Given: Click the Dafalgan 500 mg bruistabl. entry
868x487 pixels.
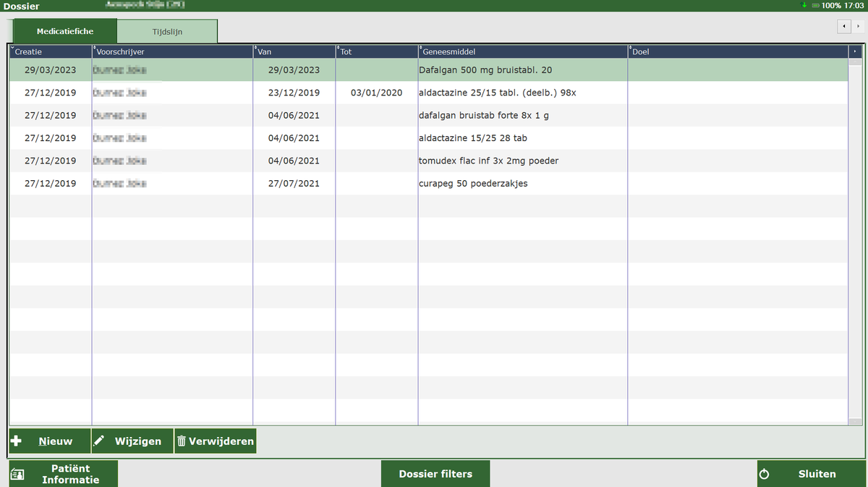Looking at the screenshot, I should point(485,70).
